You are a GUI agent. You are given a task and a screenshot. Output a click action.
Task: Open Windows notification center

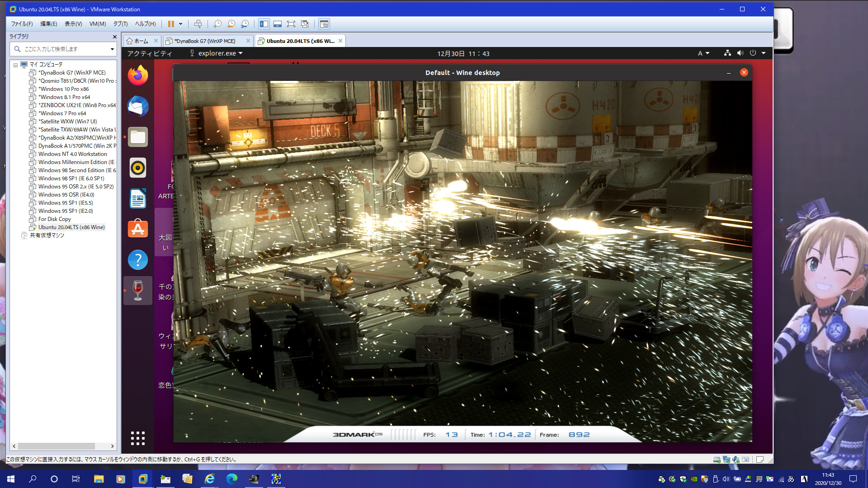pyautogui.click(x=853, y=479)
